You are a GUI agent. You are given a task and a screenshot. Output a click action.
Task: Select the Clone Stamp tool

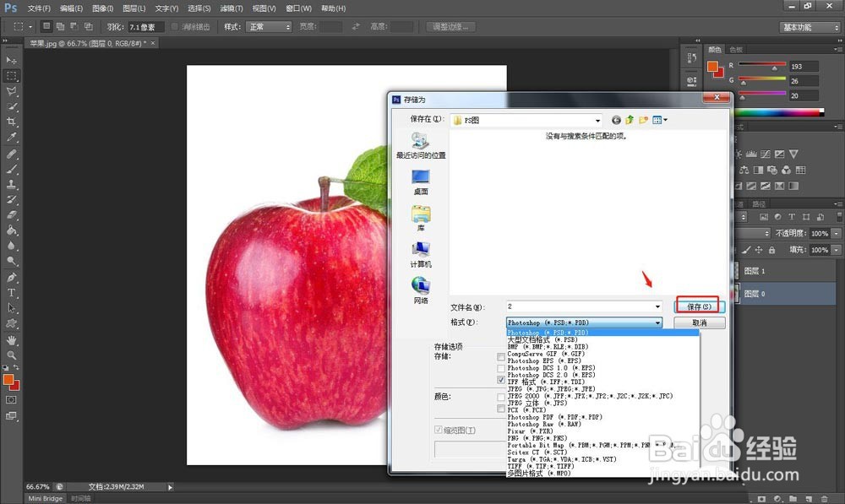(x=11, y=184)
